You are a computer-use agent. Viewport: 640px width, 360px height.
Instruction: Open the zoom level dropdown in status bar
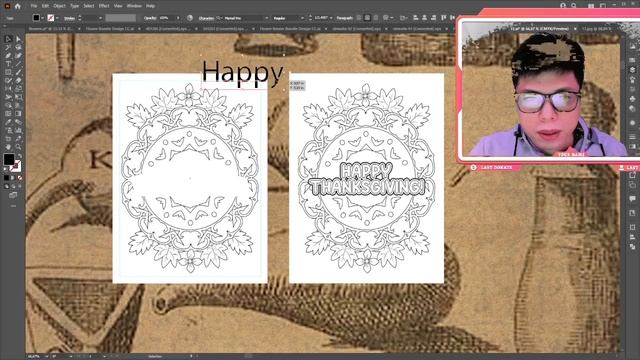46,356
